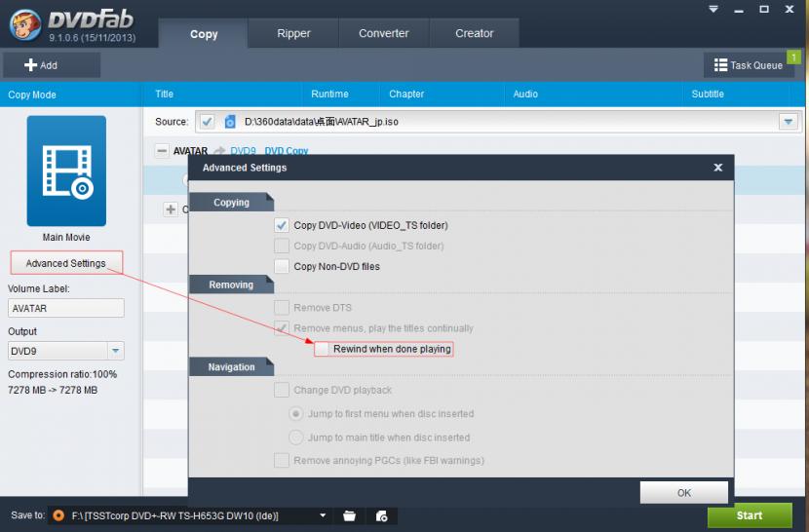Viewport: 809px width, 532px height.
Task: Switch to the Converter tab
Action: tap(384, 33)
